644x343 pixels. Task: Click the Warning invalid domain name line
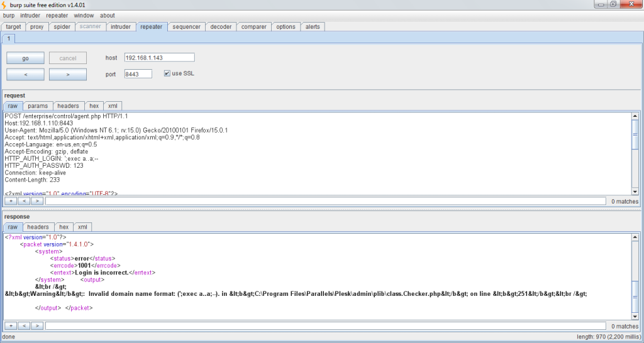click(x=296, y=294)
